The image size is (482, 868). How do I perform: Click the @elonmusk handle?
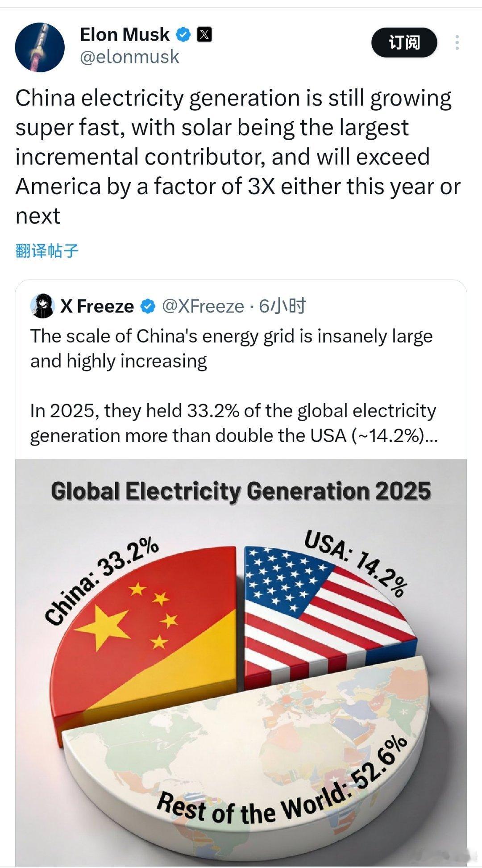tap(129, 57)
